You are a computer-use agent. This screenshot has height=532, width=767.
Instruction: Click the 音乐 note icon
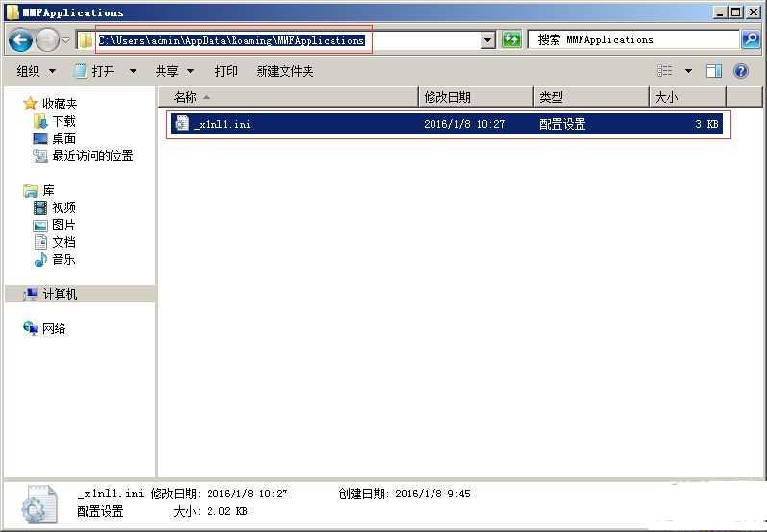click(40, 259)
